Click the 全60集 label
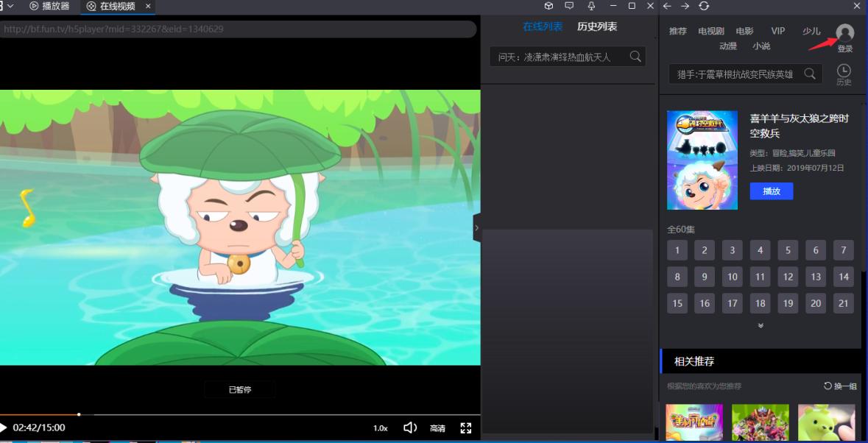The height and width of the screenshot is (443, 868). tap(681, 229)
